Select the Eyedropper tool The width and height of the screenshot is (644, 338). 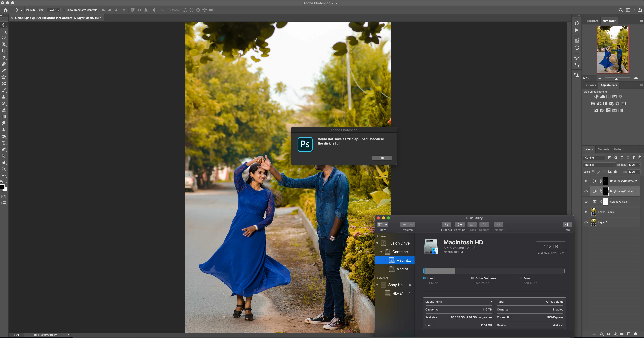pos(4,58)
